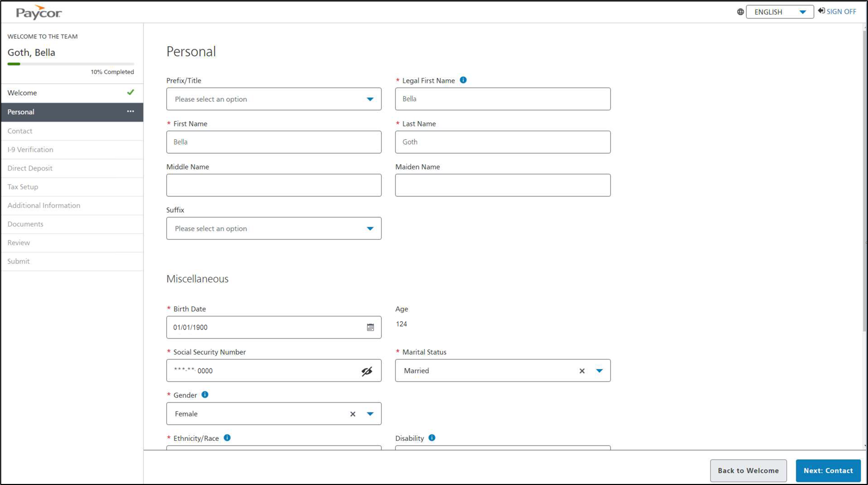Open the ENGLISH language selector
Viewport: 868px width, 485px height.
point(779,12)
